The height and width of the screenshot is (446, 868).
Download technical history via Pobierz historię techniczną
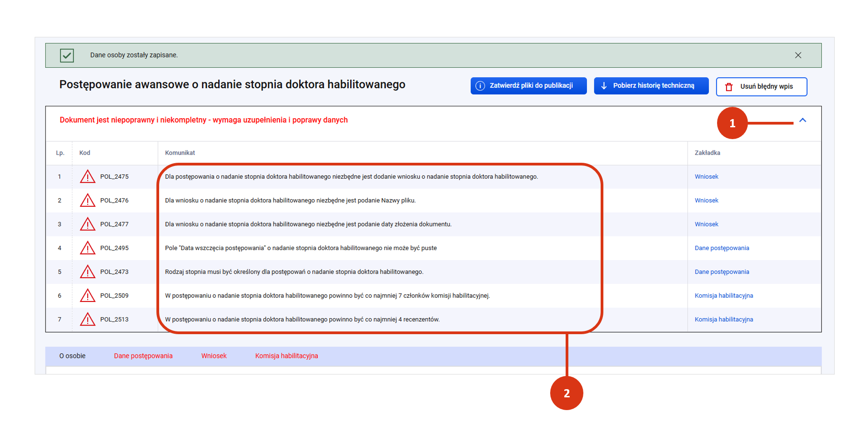click(651, 86)
